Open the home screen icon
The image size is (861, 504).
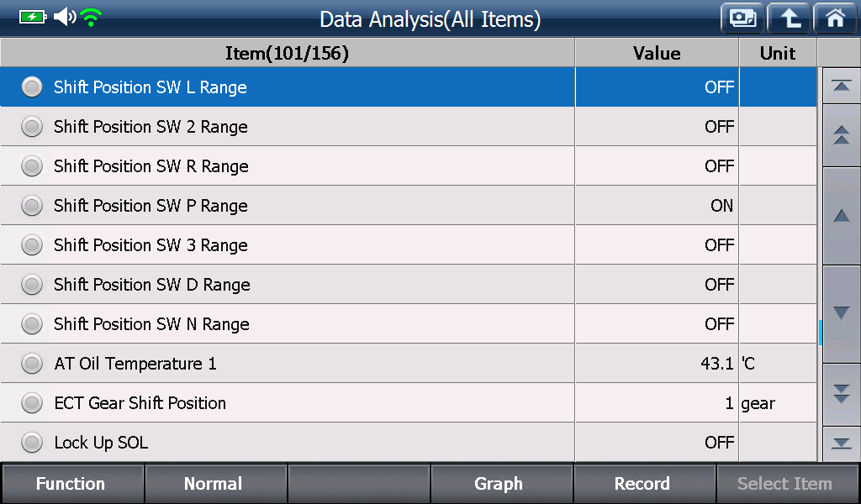(835, 18)
